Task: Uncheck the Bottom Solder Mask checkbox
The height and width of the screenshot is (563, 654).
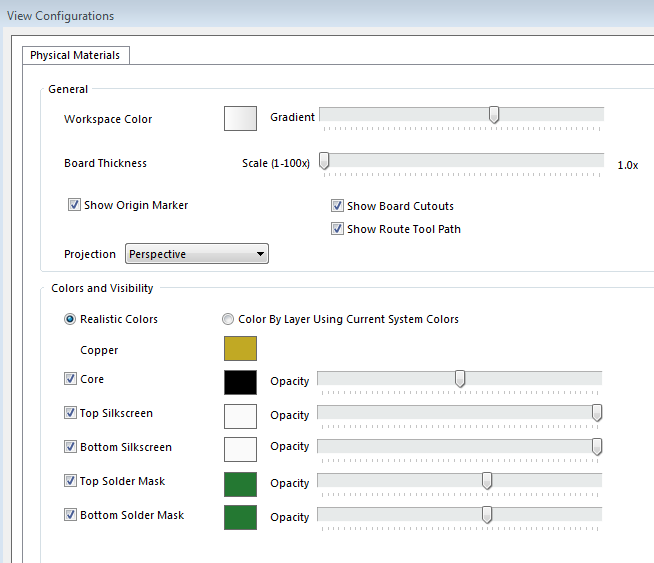Action: (70, 515)
